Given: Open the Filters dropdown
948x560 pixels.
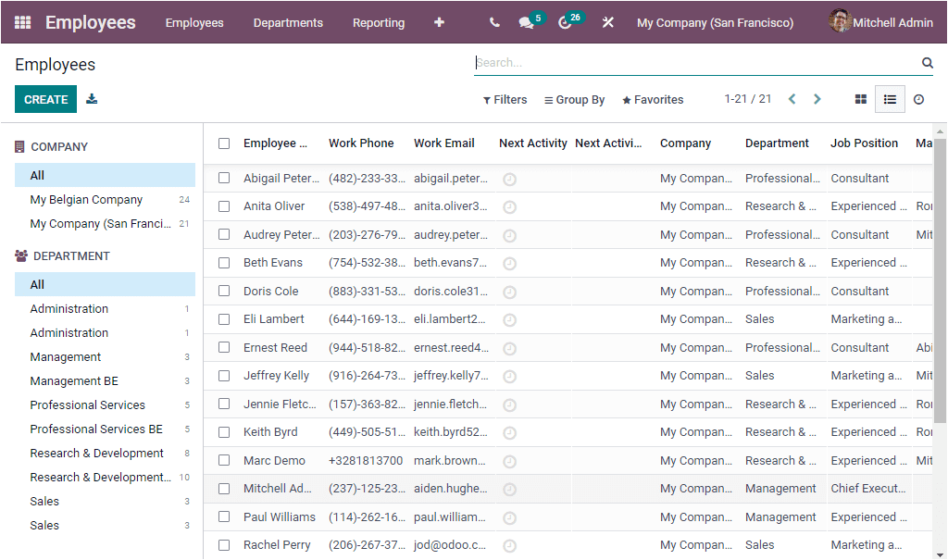Looking at the screenshot, I should [505, 99].
